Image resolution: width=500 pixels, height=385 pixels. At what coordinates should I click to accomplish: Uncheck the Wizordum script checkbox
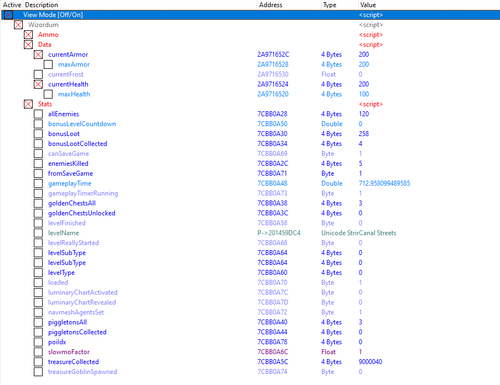point(18,25)
